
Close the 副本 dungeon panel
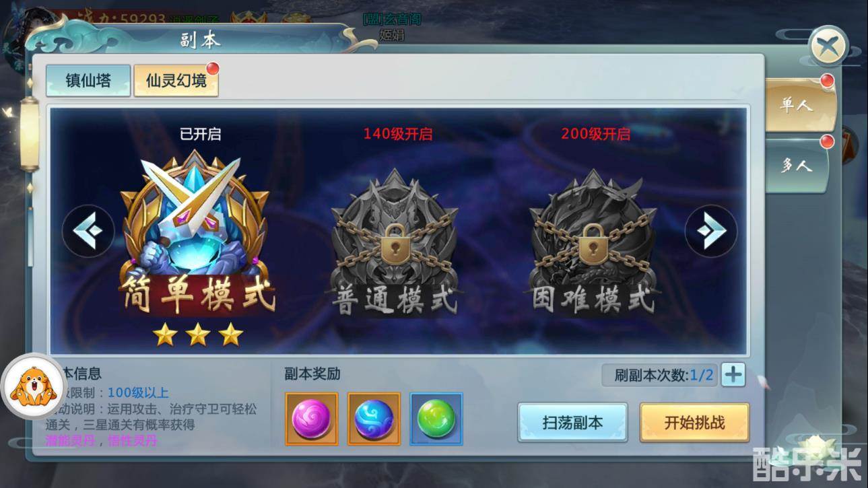click(828, 46)
